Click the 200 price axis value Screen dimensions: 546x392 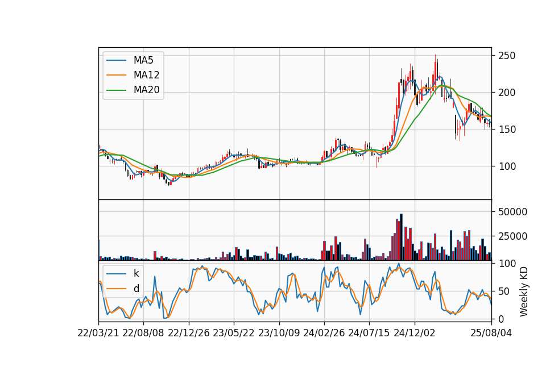[x=507, y=93]
